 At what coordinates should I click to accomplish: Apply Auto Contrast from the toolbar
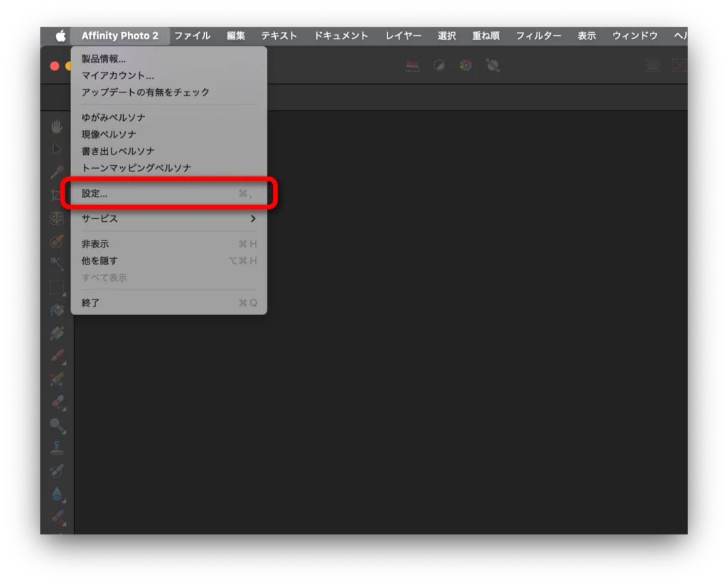tap(439, 66)
